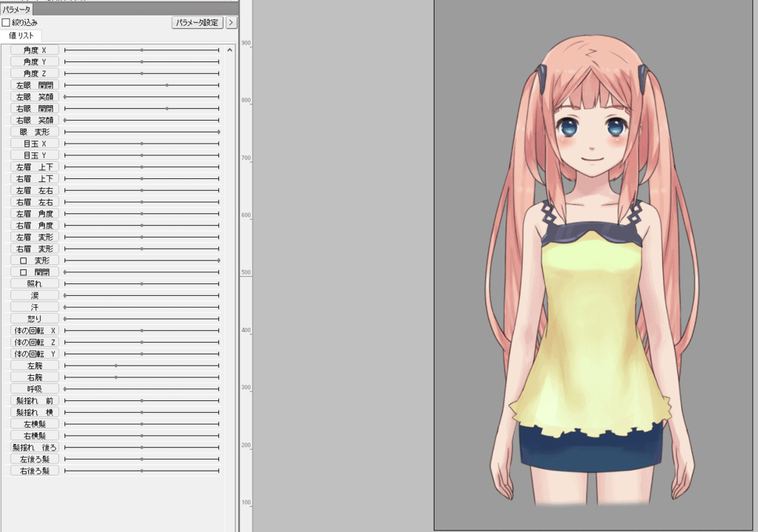Select the 角度 X parameter button
The height and width of the screenshot is (532, 758).
pyautogui.click(x=35, y=50)
